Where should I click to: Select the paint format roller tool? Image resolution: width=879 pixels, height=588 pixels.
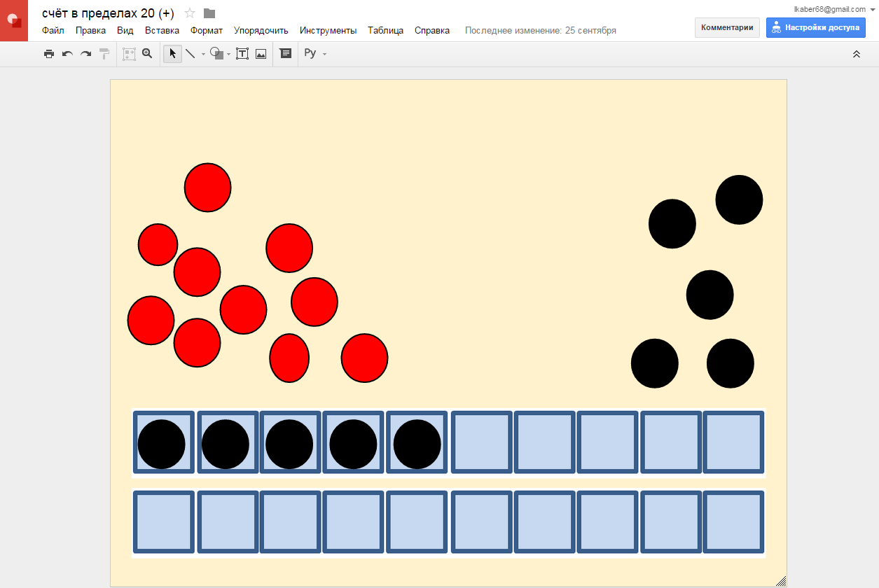coord(104,54)
